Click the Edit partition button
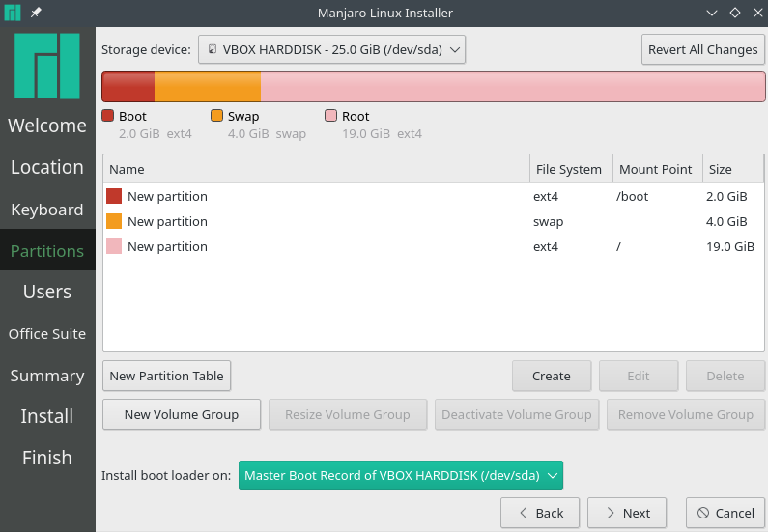768x532 pixels. tap(639, 376)
